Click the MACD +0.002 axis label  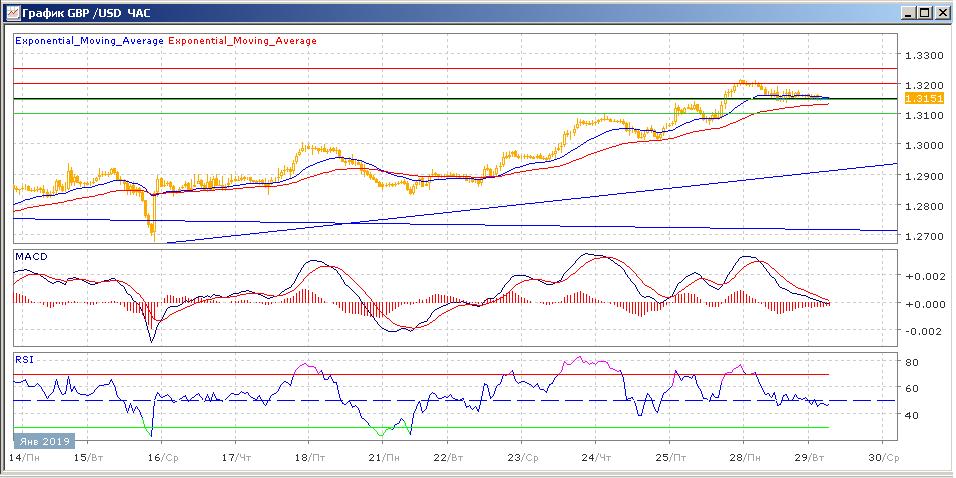point(920,276)
